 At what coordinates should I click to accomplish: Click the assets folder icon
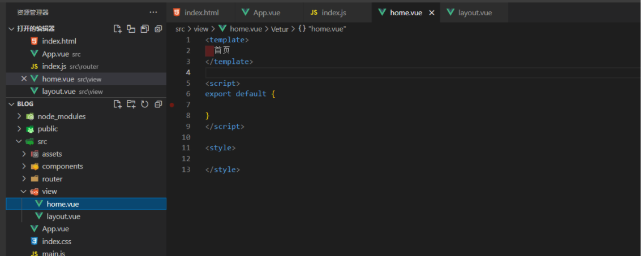[x=35, y=154]
